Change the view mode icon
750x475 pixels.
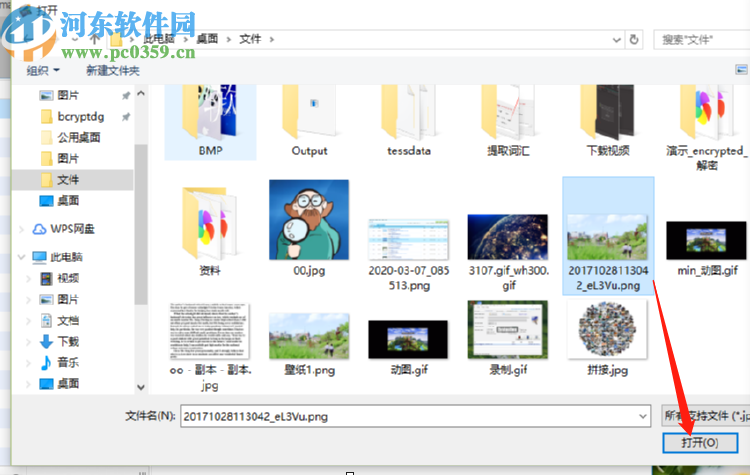(741, 70)
